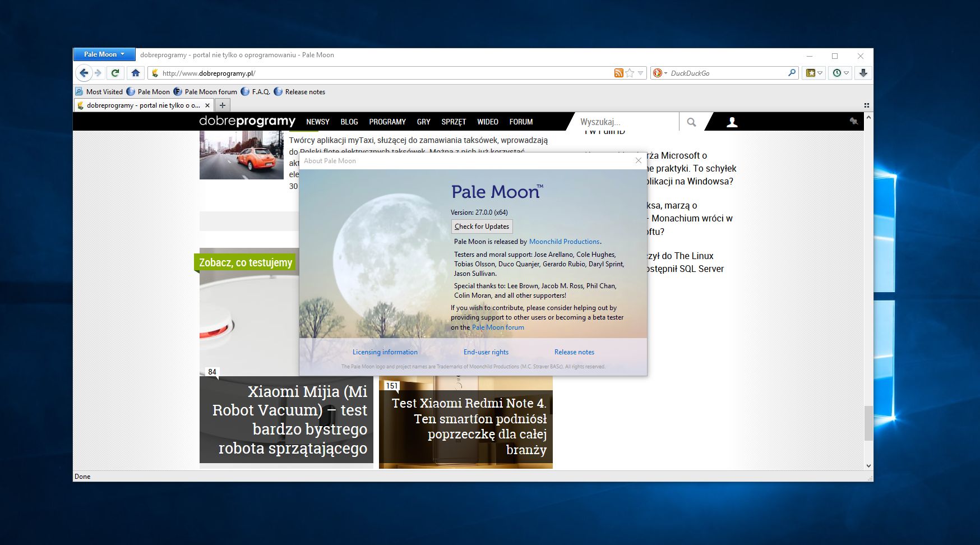Click the site identity icon in address bar
This screenshot has width=980, height=545.
coord(155,73)
